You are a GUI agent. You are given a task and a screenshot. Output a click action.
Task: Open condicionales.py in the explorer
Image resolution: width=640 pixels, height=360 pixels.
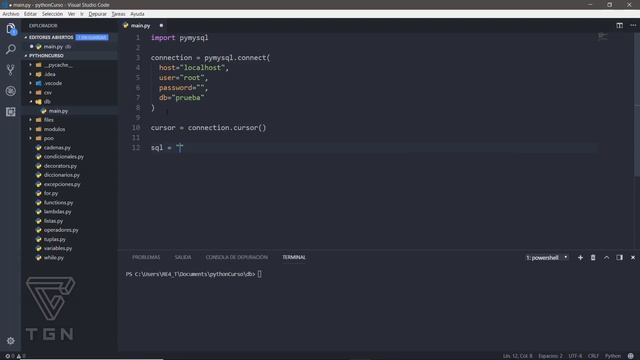(x=64, y=157)
